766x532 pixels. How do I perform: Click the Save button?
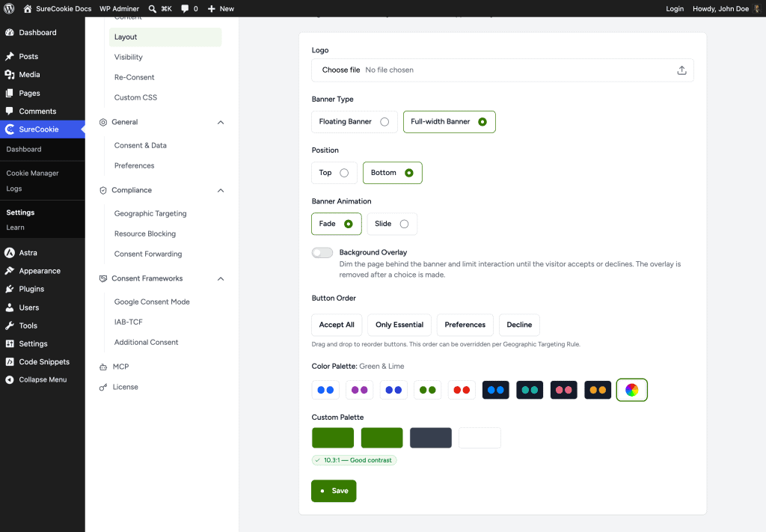[334, 491]
